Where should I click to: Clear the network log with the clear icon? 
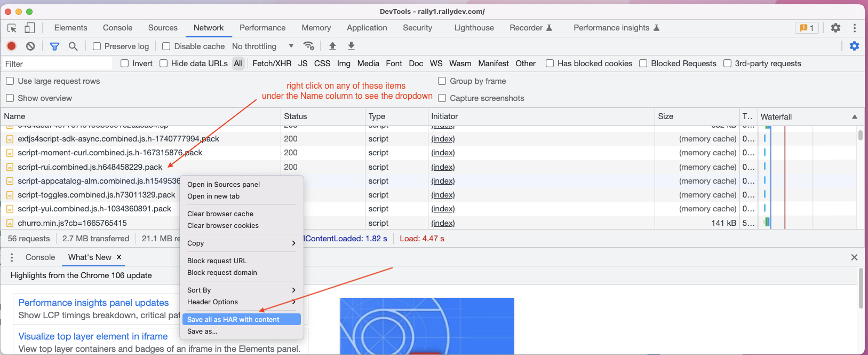(x=30, y=46)
